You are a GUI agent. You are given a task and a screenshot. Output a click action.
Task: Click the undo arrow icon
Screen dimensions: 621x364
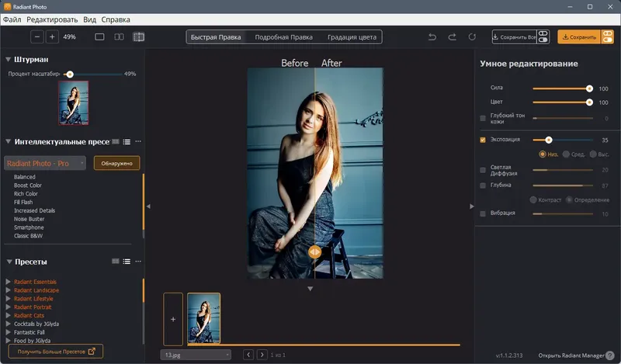432,36
